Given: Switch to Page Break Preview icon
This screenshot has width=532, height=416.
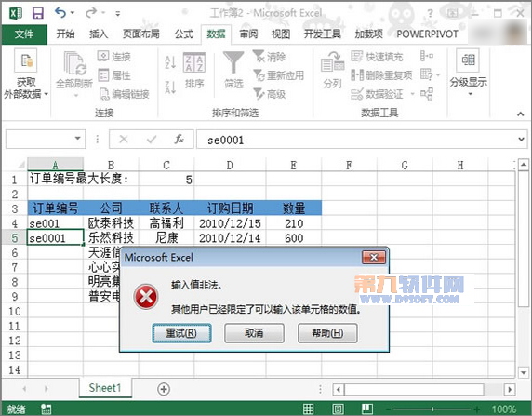Looking at the screenshot, I should (367, 409).
